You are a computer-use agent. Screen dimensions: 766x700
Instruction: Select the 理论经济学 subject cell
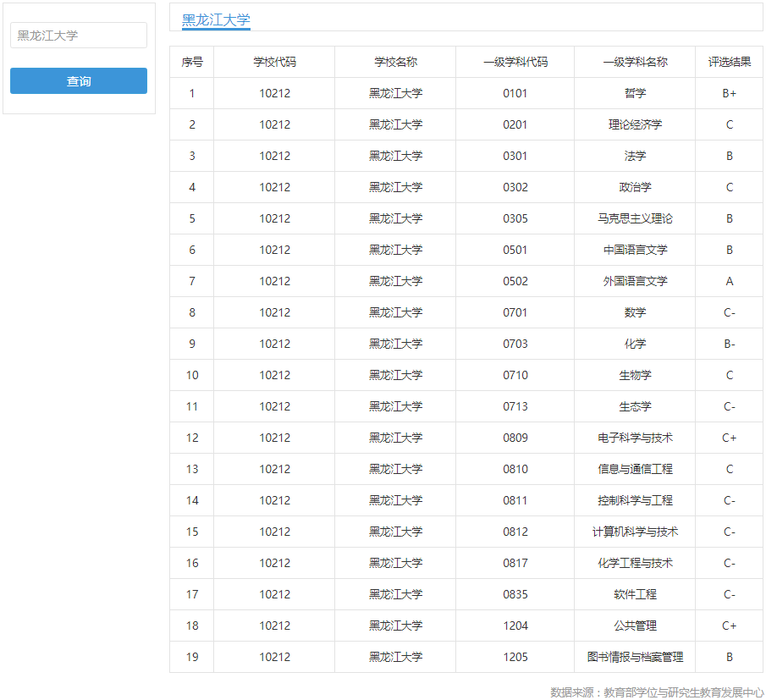pos(635,124)
